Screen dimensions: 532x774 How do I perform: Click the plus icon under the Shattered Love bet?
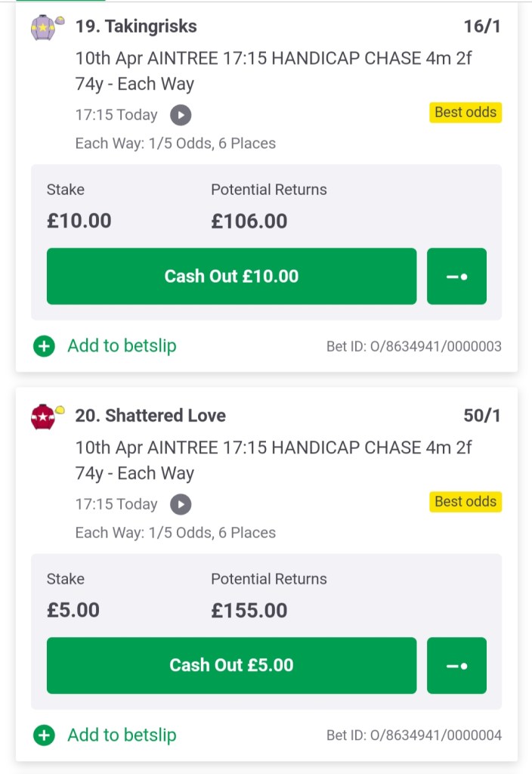[x=45, y=735]
